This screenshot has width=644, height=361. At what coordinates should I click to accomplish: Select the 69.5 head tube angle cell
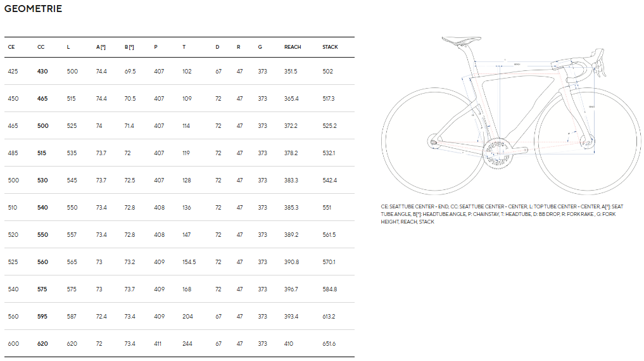coord(130,72)
